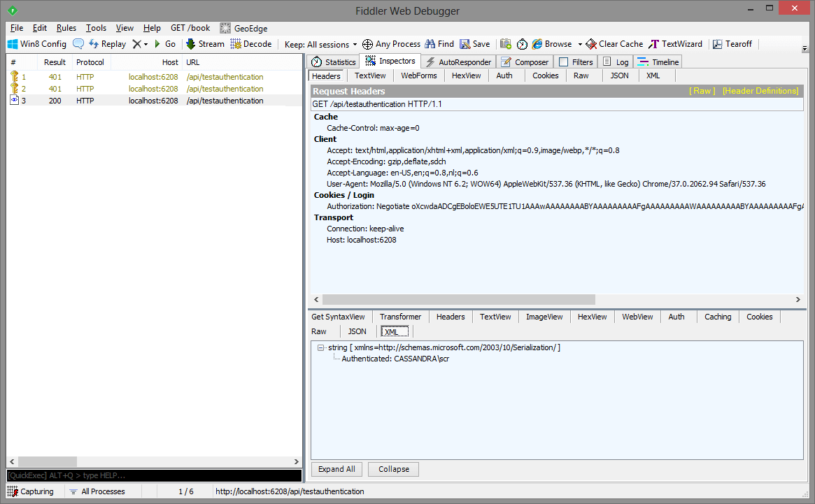
Task: Click the Authorization: Negotiate header line
Action: (565, 207)
